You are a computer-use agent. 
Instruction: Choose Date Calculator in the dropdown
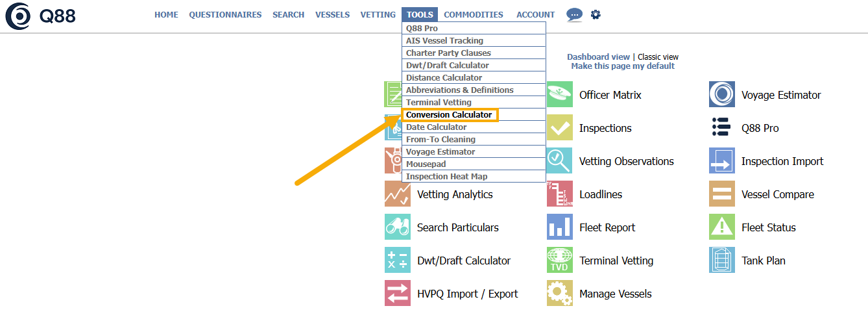(x=436, y=127)
